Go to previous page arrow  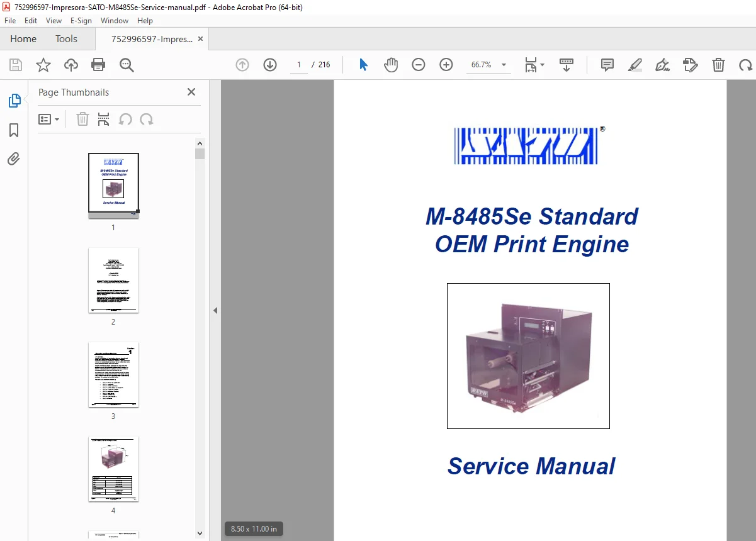click(x=242, y=65)
